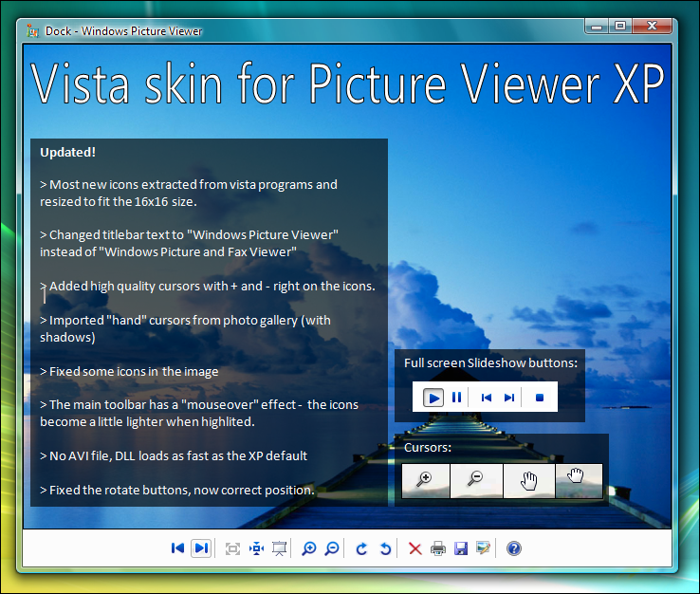Click the zoom-in cursor sample thumbnail
The height and width of the screenshot is (594, 700).
(426, 481)
